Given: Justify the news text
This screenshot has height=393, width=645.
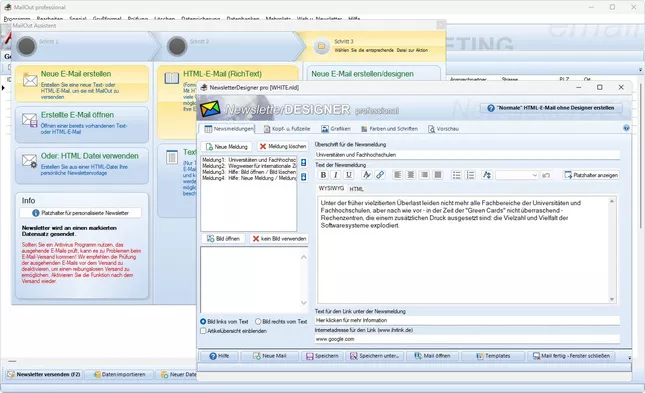Looking at the screenshot, I should pos(438,175).
